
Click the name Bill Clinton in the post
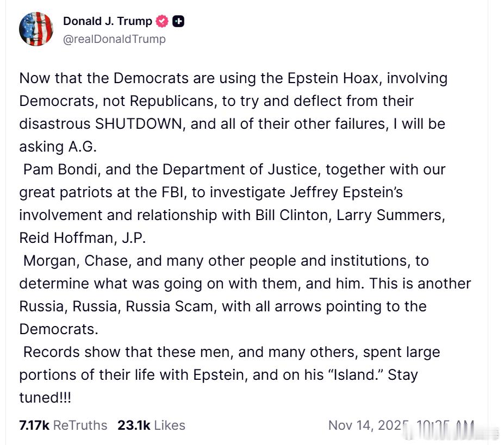pyautogui.click(x=291, y=215)
